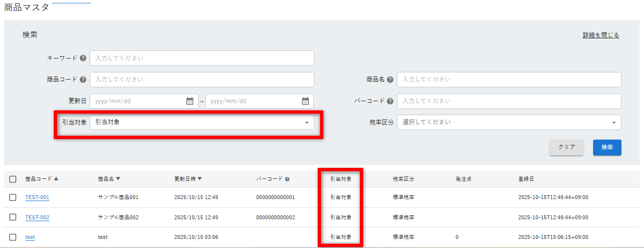Expand the 税率区分 dropdown
644x248 pixels.
[x=509, y=122]
